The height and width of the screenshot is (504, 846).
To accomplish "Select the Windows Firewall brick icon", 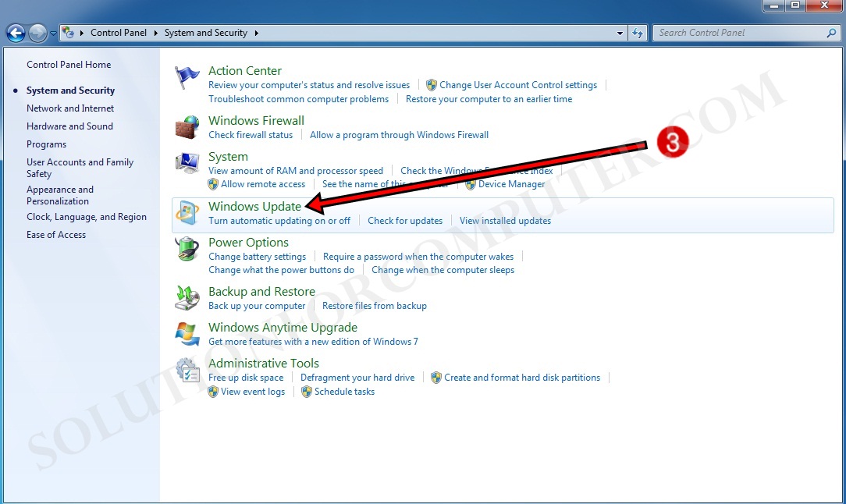I will click(x=187, y=127).
